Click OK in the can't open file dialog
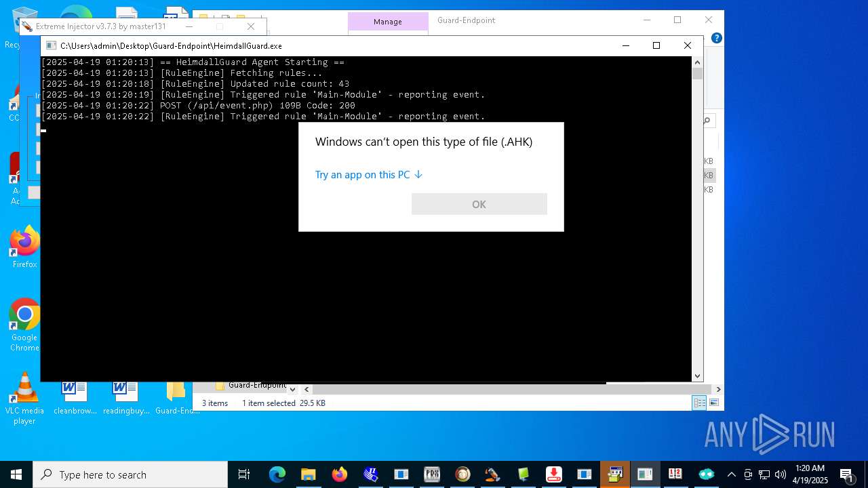 [x=479, y=204]
